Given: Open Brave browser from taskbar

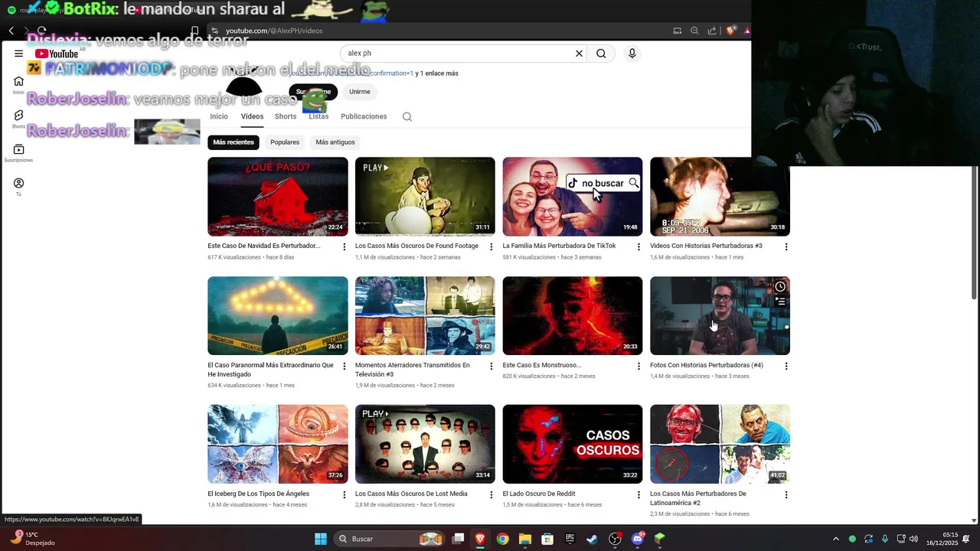Looking at the screenshot, I should pos(480,539).
